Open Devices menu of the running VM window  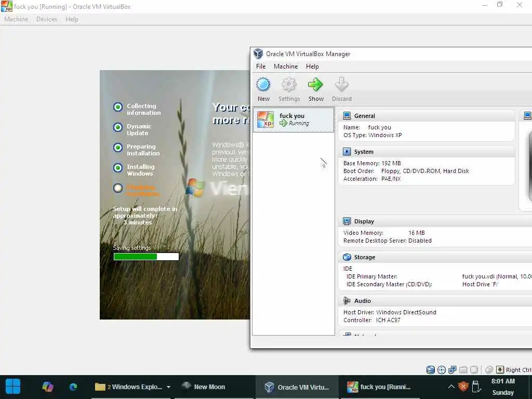[x=46, y=19]
